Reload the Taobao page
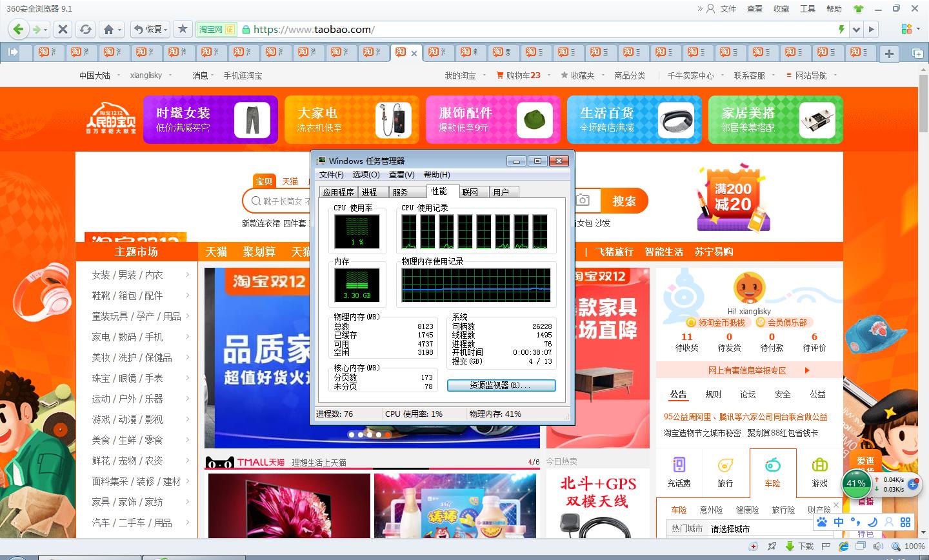Screen dimensions: 929x560 (x=85, y=29)
